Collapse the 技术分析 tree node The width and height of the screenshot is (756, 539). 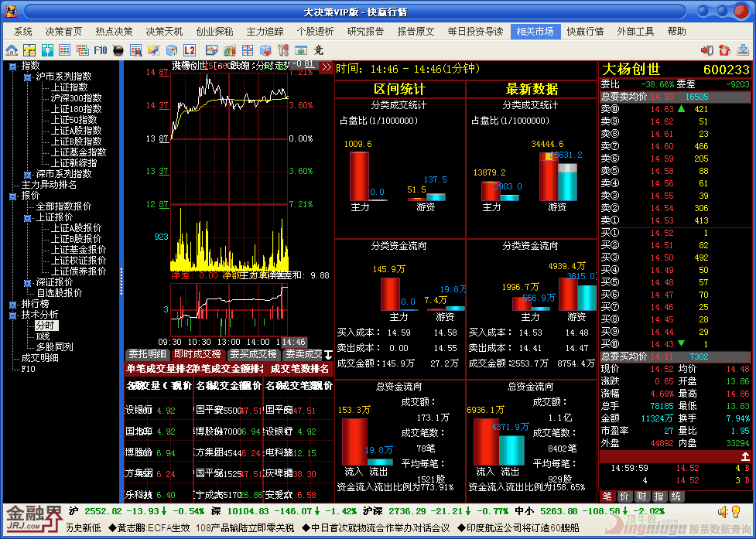click(12, 315)
